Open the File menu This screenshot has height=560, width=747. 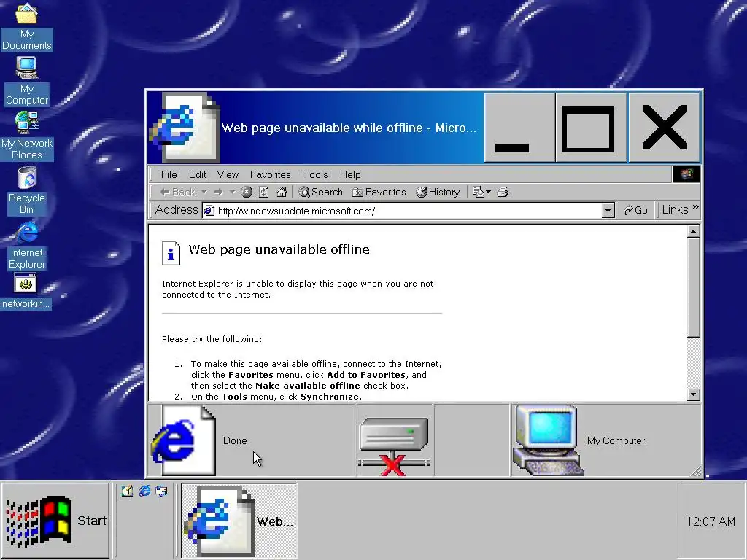pyautogui.click(x=169, y=174)
